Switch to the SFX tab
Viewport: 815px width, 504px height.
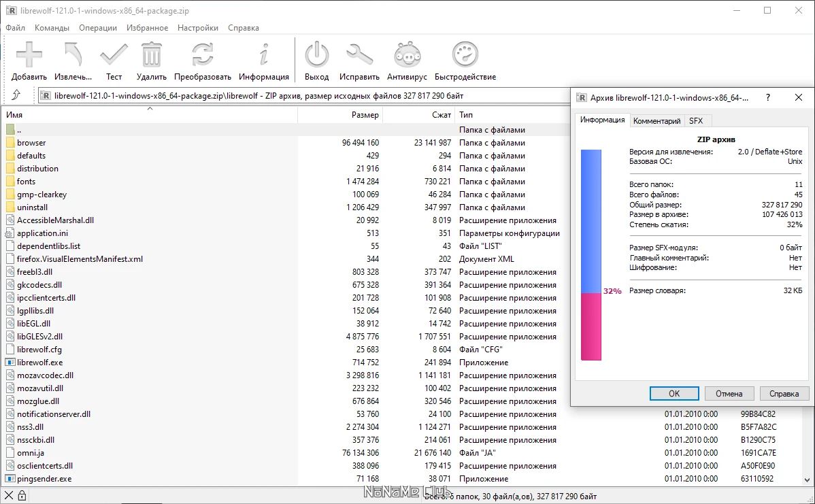tap(696, 121)
